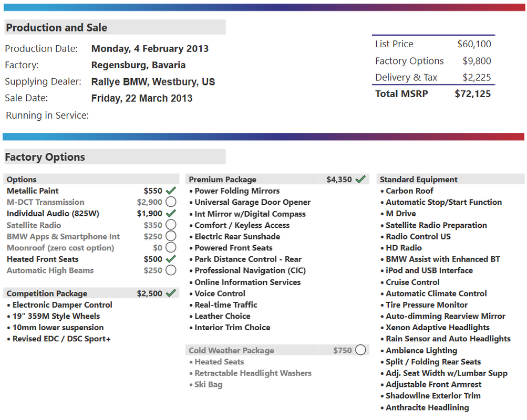Click production date 'Monday, 4 February 2013'

[x=150, y=49]
